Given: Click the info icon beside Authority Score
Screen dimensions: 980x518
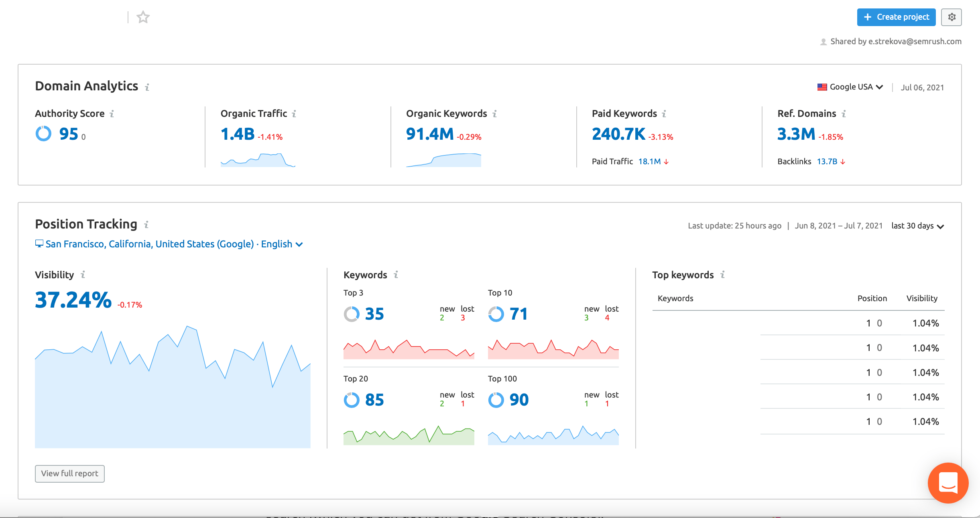Looking at the screenshot, I should pyautogui.click(x=112, y=114).
